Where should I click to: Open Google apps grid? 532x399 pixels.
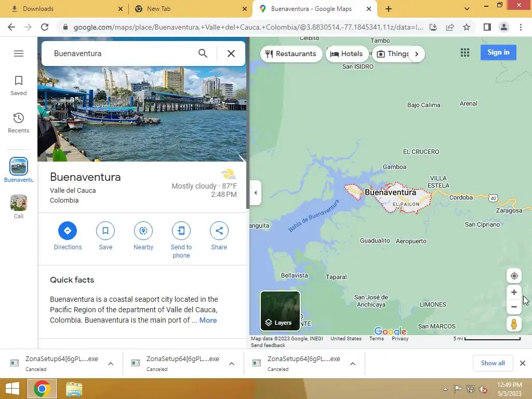pos(465,52)
